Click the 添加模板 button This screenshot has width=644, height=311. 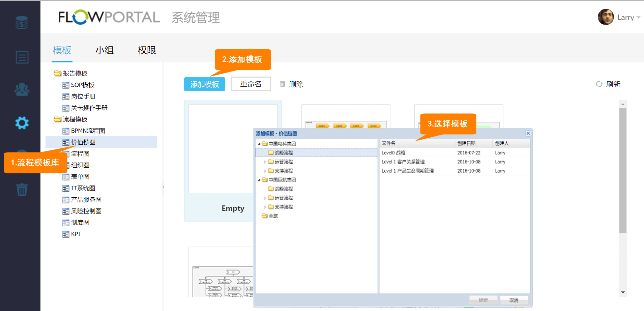[x=204, y=84]
